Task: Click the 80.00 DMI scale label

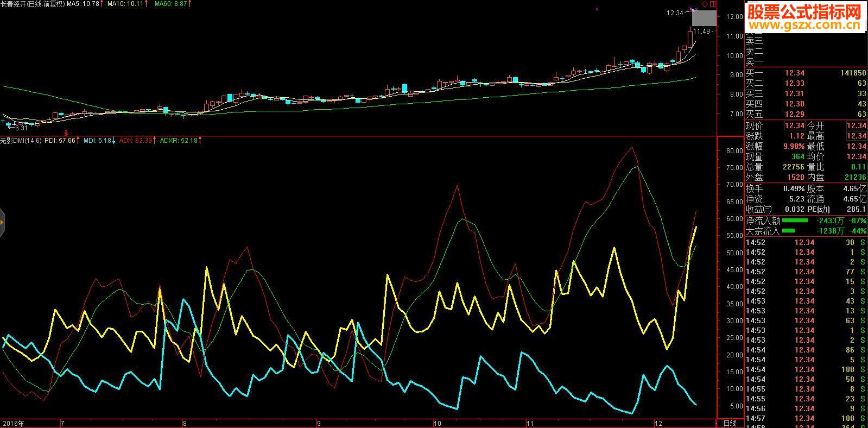Action: point(733,150)
